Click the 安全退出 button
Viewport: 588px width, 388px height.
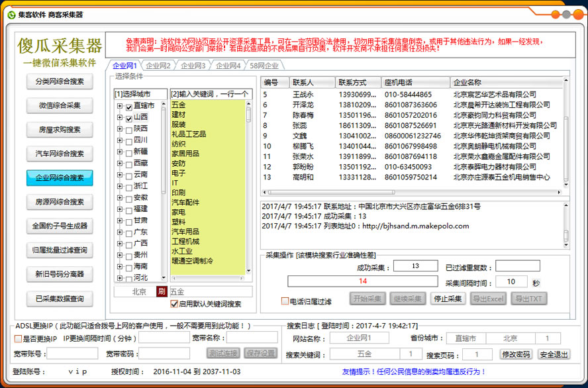(553, 354)
